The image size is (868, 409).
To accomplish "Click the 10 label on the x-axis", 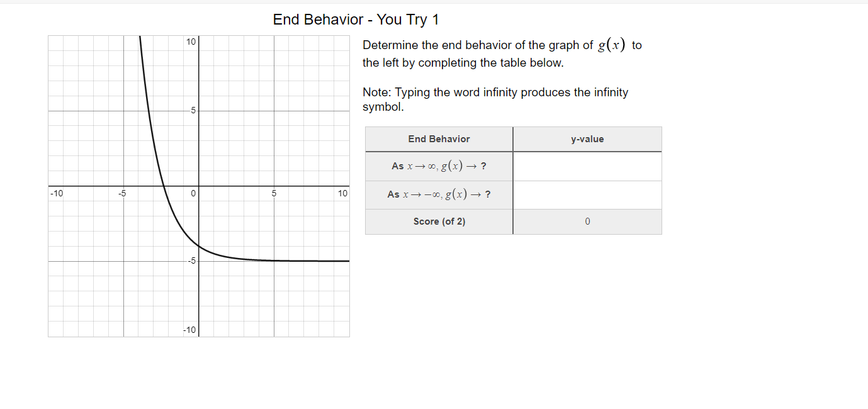I will coord(344,194).
